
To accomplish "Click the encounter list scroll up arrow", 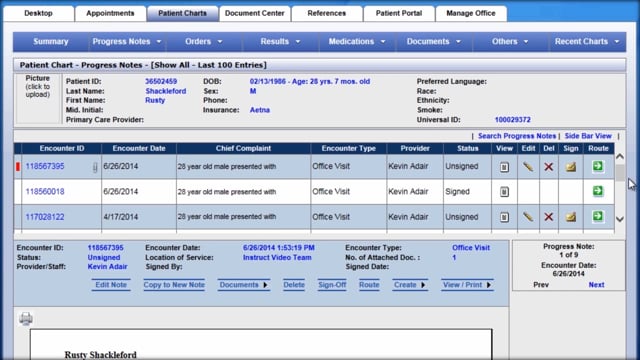I will [620, 156].
